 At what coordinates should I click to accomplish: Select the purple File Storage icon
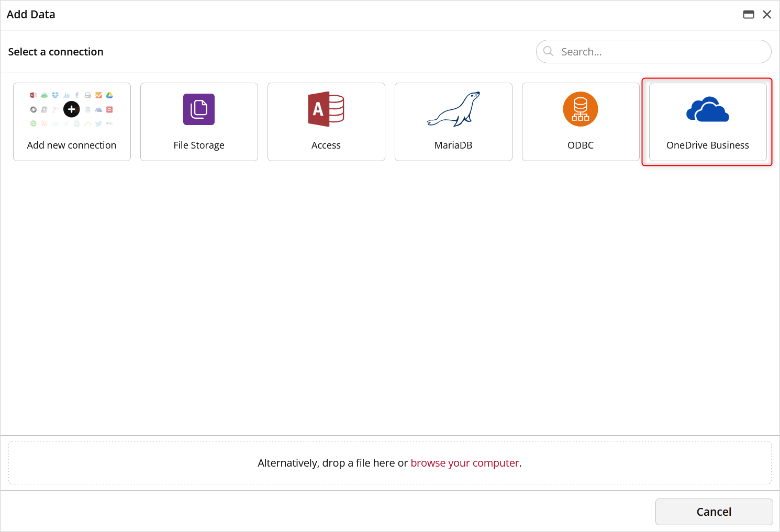pos(199,109)
